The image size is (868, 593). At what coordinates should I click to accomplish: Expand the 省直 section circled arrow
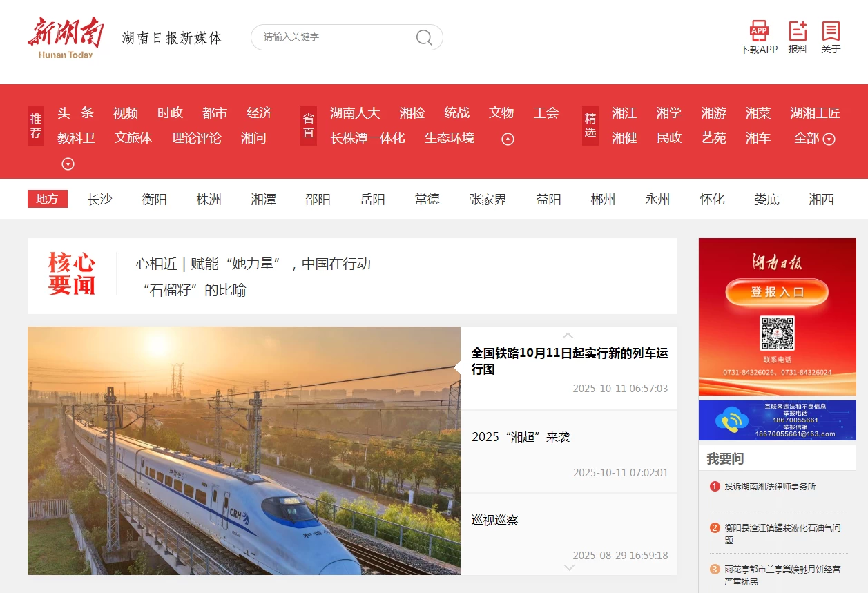click(x=508, y=139)
